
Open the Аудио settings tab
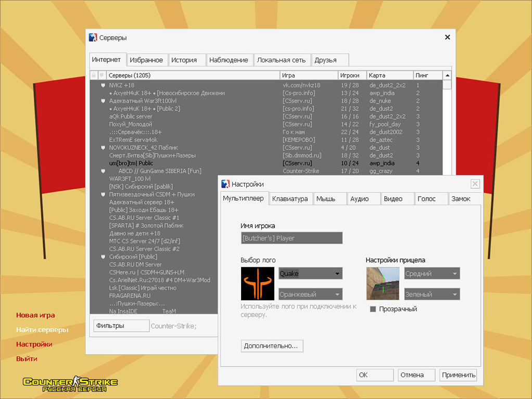(x=364, y=199)
